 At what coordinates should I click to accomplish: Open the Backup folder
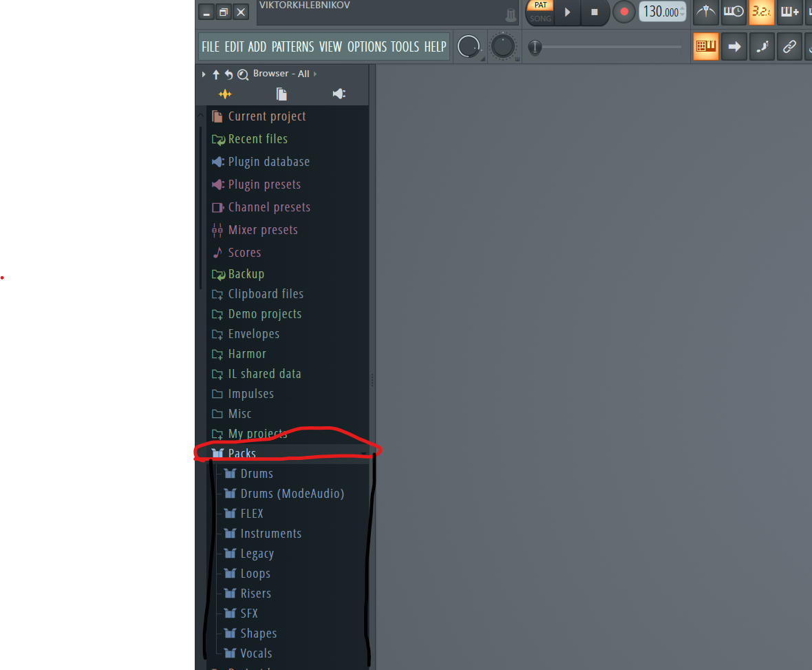click(x=288, y=273)
